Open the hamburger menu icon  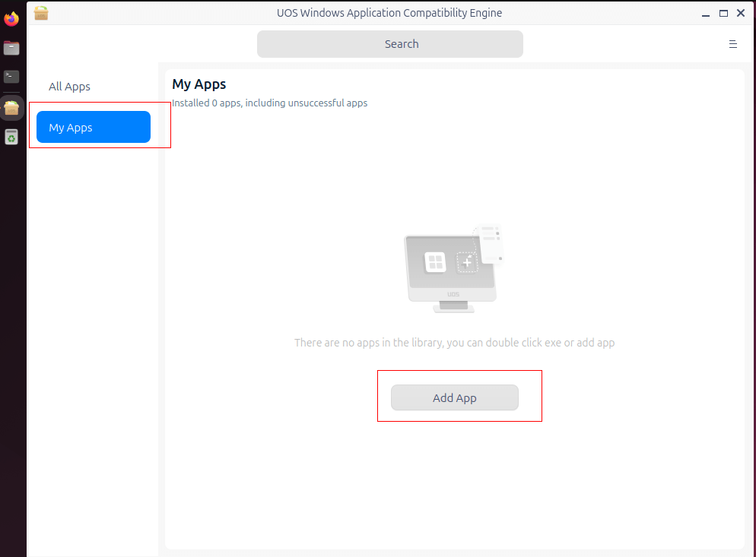[x=733, y=44]
